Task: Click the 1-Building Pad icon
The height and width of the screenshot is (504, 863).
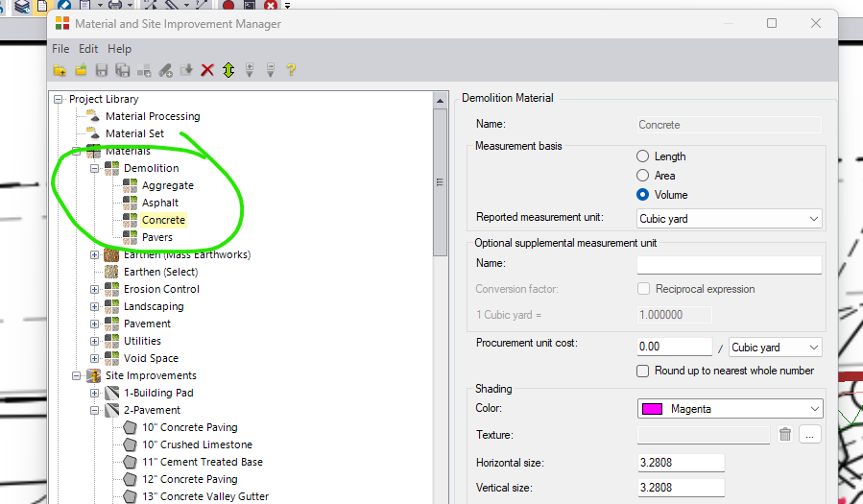Action: click(111, 393)
